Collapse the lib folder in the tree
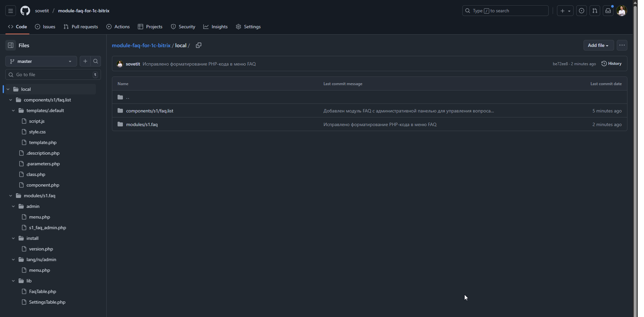The width and height of the screenshot is (644, 317). 13,281
